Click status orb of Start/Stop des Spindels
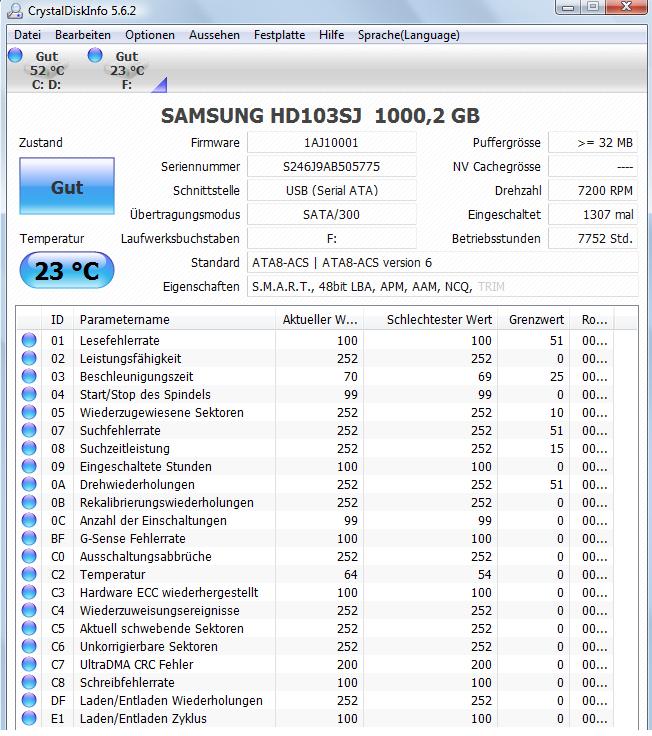The width and height of the screenshot is (652, 736). click(29, 394)
